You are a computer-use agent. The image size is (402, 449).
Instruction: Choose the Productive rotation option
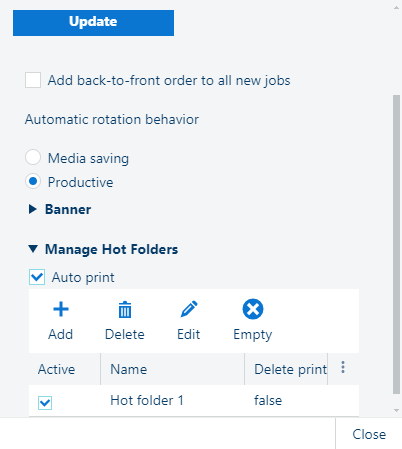click(33, 182)
